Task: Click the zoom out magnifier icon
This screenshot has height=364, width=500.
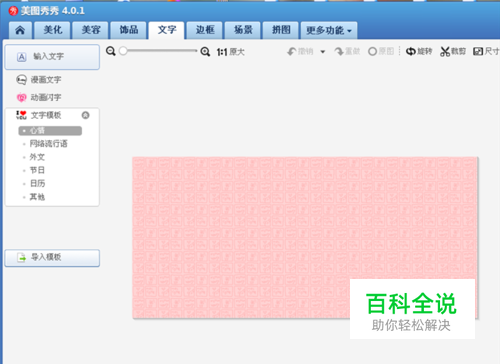Action: 111,51
